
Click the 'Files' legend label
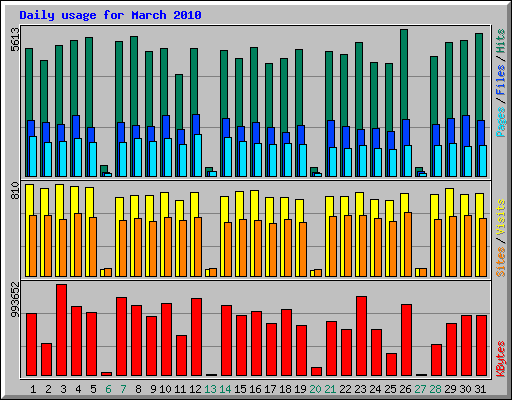coord(501,80)
